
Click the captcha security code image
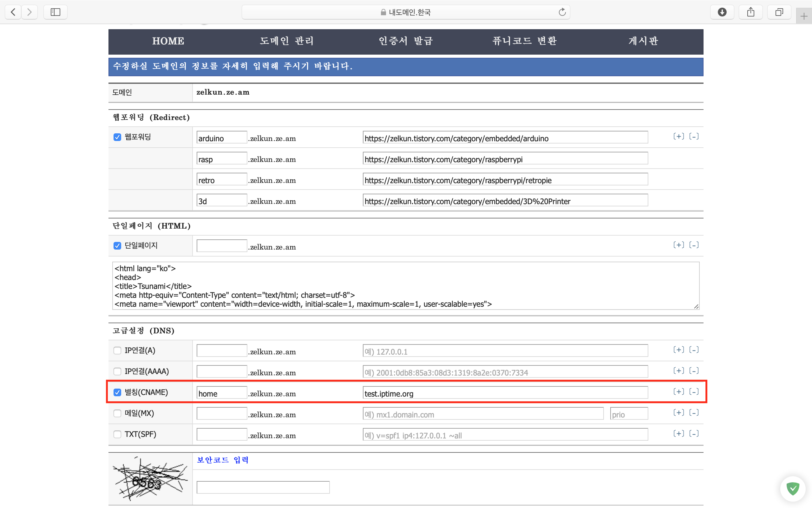(150, 478)
